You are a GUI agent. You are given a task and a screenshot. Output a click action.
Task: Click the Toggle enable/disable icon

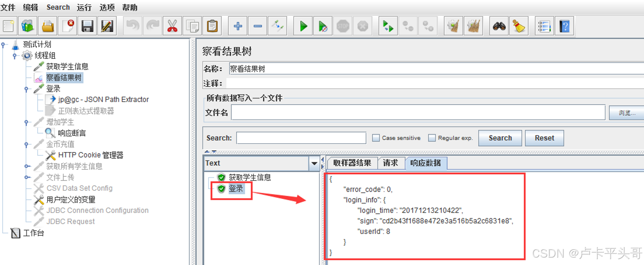[277, 26]
